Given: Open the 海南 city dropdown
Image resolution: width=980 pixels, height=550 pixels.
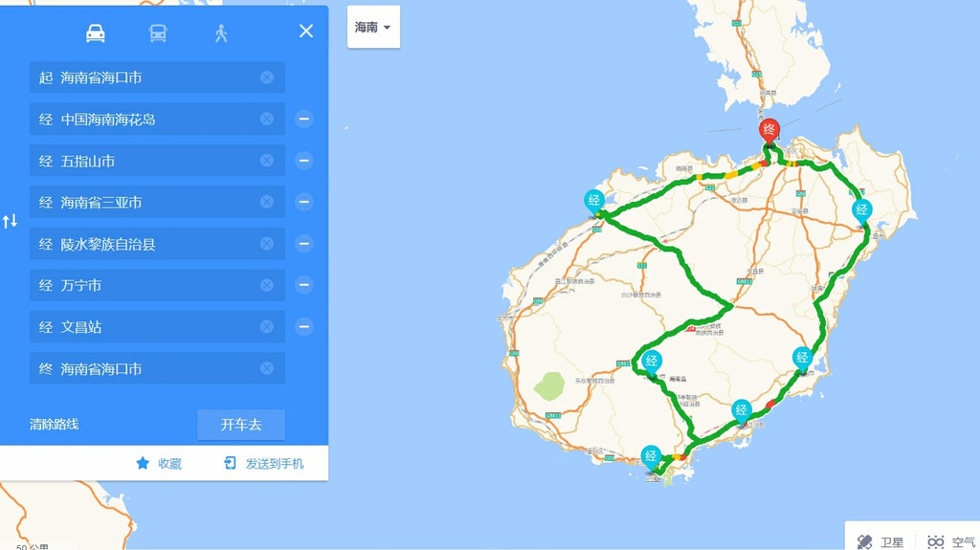Looking at the screenshot, I should click(373, 28).
